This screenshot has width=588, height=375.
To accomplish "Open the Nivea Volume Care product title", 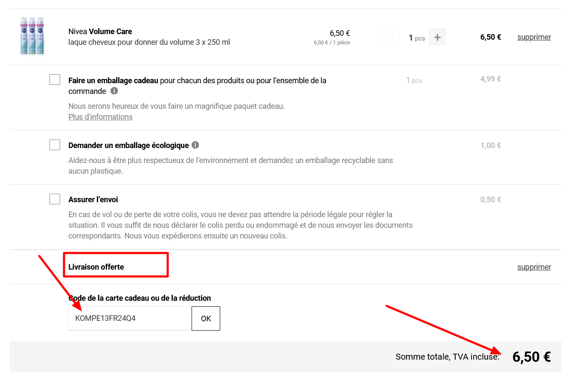I will tap(100, 32).
